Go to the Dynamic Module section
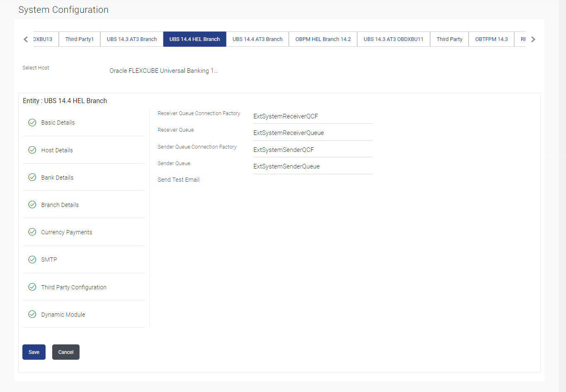The image size is (566, 392). 84,314
